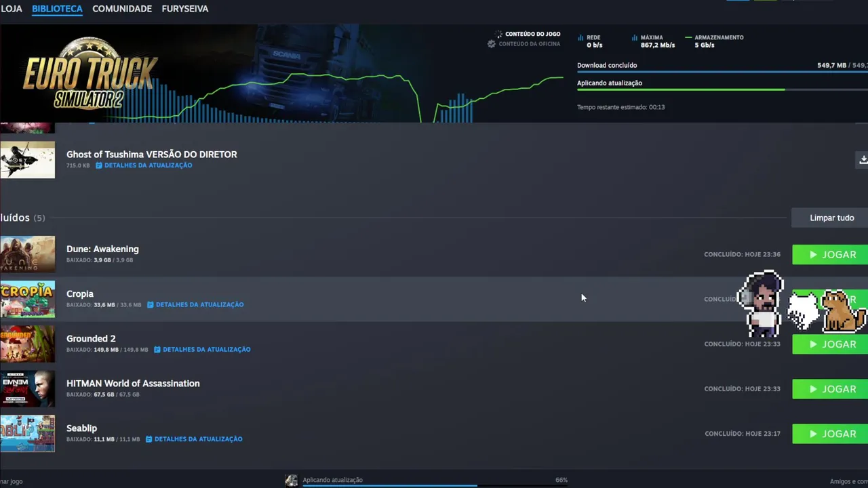Image resolution: width=868 pixels, height=488 pixels.
Task: Click CONCLUÍDO: HOJE 23:33 on Grounded 2 row
Action: pos(742,344)
